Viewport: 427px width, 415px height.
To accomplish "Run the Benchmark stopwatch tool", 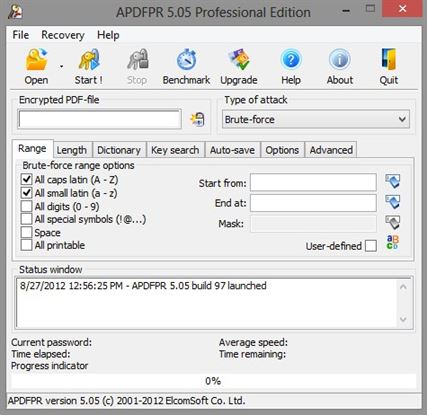I will [x=186, y=60].
